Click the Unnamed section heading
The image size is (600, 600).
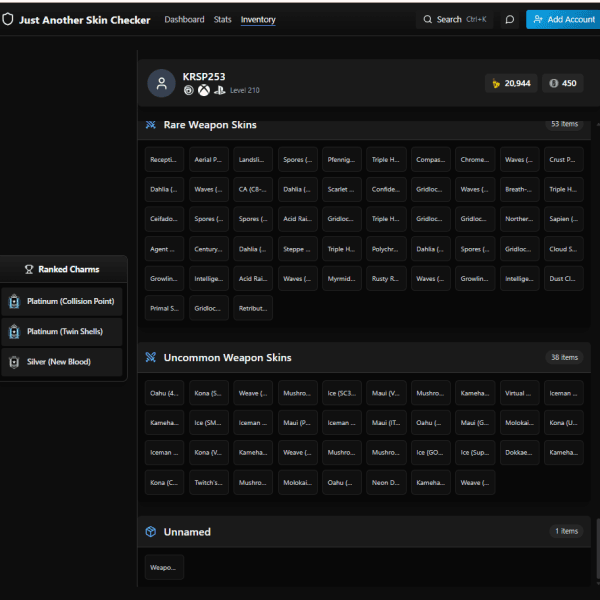[x=187, y=532]
